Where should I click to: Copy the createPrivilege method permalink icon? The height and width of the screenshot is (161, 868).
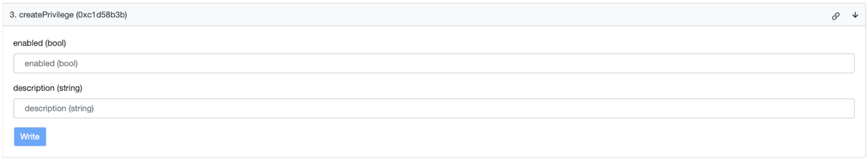[835, 16]
